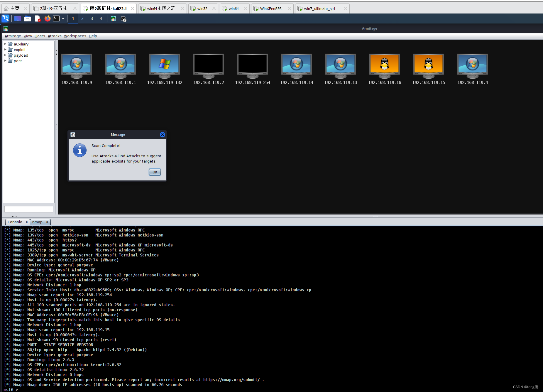Expand the auxiliary module tree
The width and height of the screenshot is (543, 392).
[x=5, y=44]
